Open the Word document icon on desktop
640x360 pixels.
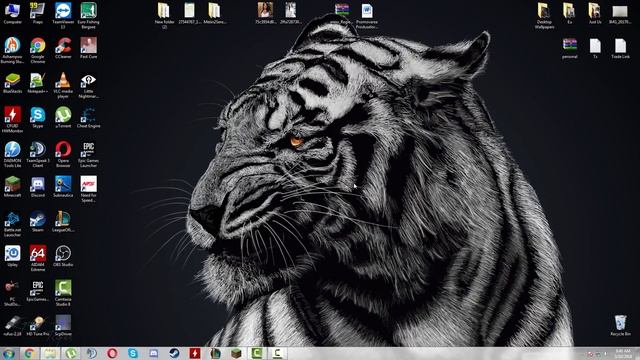tap(367, 16)
